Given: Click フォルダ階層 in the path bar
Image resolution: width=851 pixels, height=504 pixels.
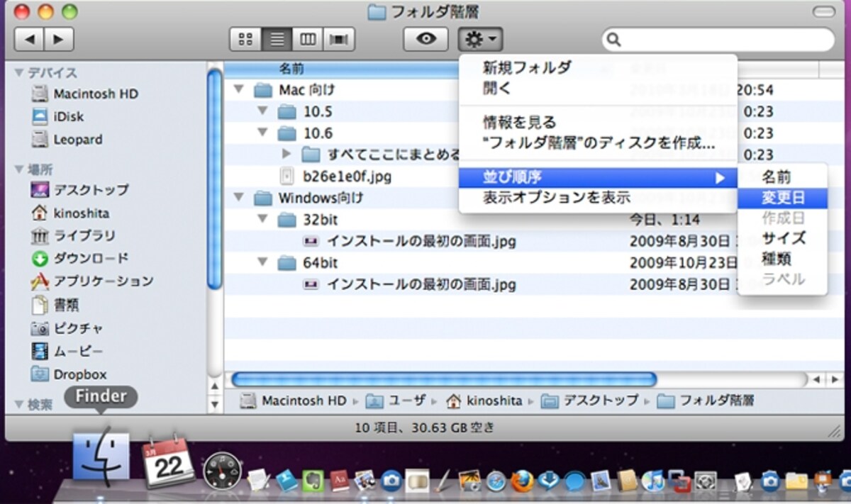Looking at the screenshot, I should coord(706,401).
